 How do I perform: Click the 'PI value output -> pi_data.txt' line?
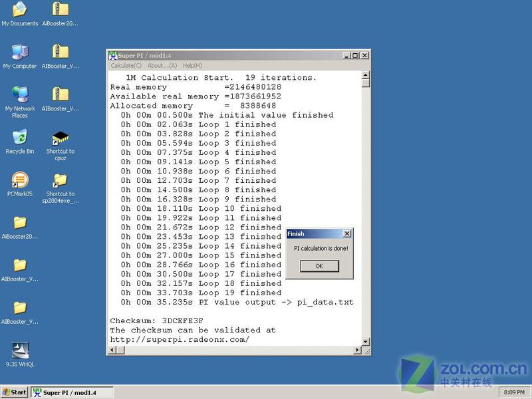(x=237, y=302)
